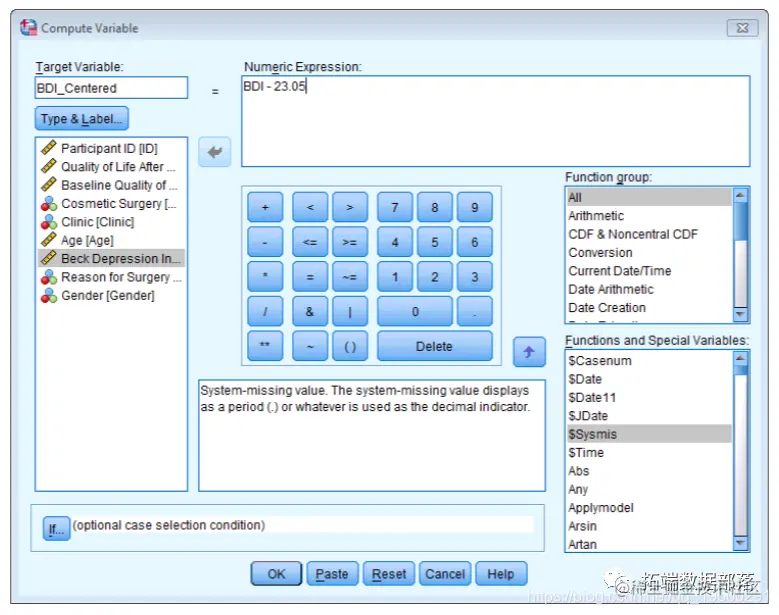Click the Help button

click(501, 574)
